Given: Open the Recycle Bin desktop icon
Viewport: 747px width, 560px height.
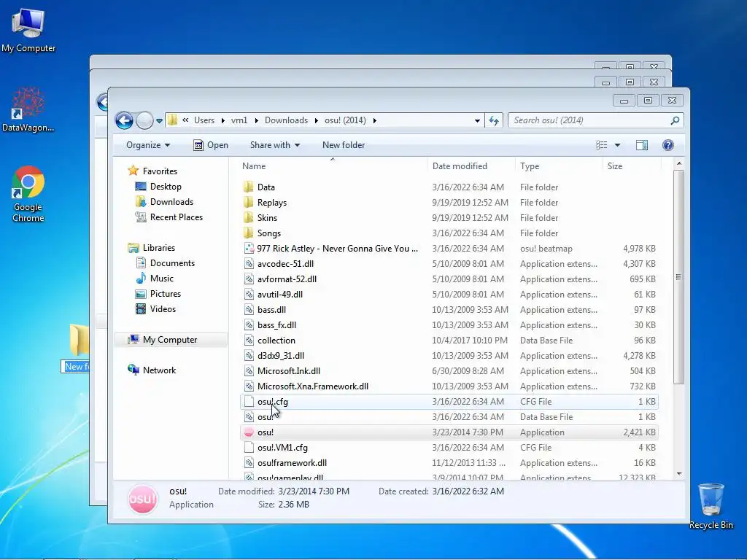Looking at the screenshot, I should click(711, 506).
